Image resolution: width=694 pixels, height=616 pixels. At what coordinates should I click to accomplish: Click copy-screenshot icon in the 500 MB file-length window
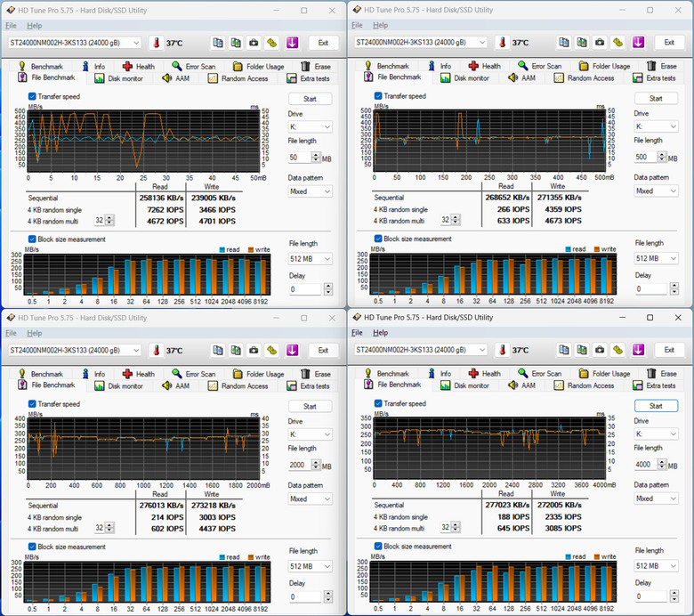tap(582, 42)
